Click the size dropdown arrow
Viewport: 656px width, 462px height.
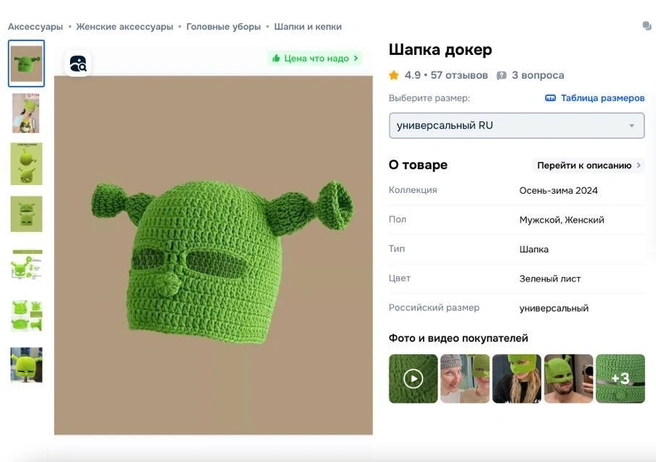tap(632, 126)
